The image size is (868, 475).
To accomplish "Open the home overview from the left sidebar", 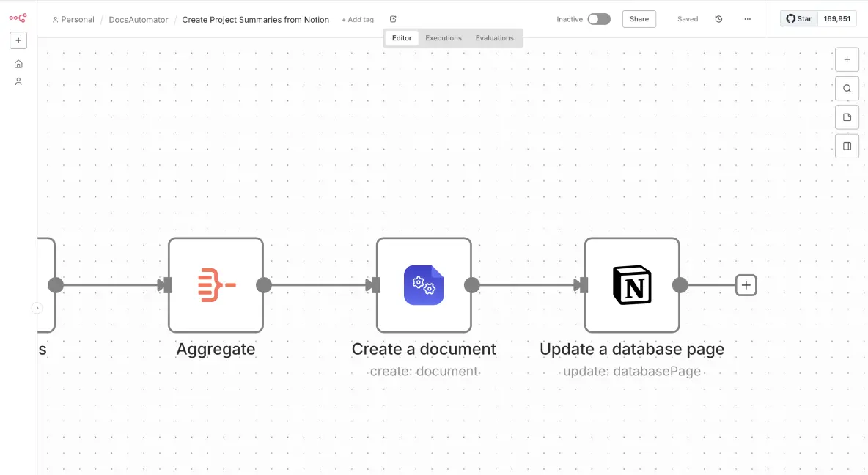I will 18,64.
